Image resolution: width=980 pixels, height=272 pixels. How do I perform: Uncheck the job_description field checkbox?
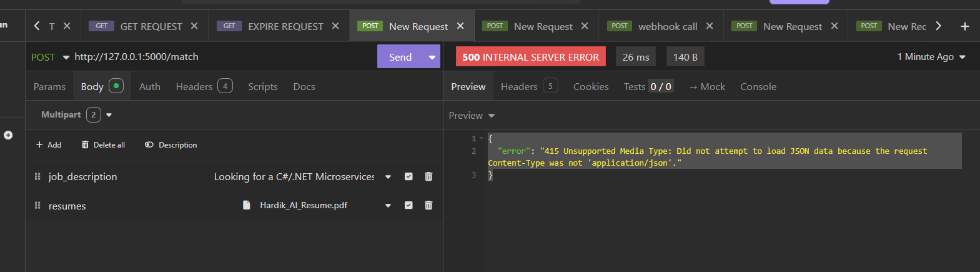click(x=408, y=177)
